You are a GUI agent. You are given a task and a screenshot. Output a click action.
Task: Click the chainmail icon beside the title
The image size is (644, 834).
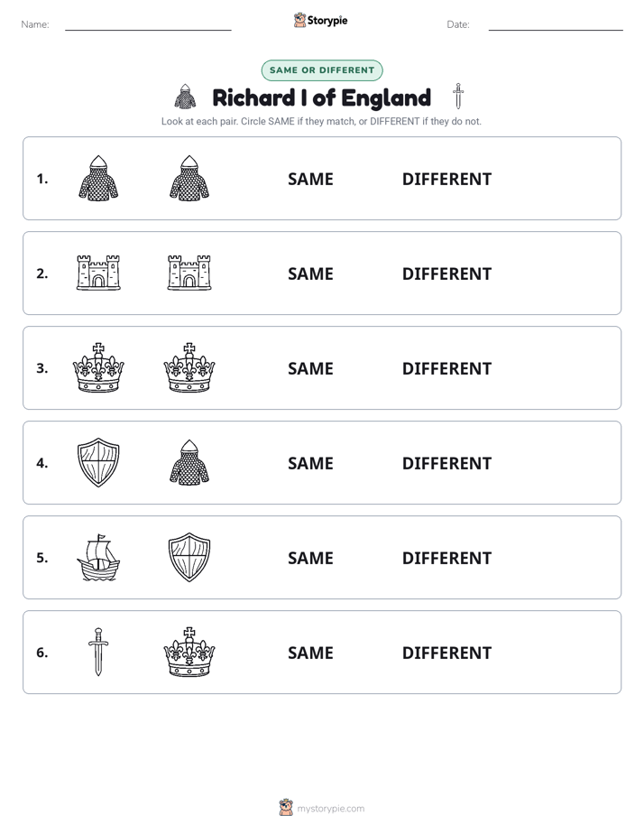(185, 97)
